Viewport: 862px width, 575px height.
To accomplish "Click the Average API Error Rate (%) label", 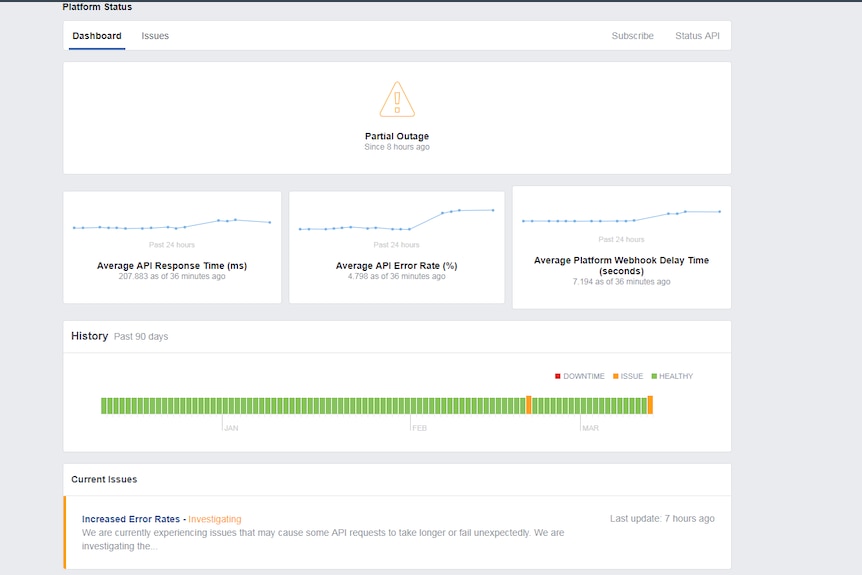I will pos(396,266).
